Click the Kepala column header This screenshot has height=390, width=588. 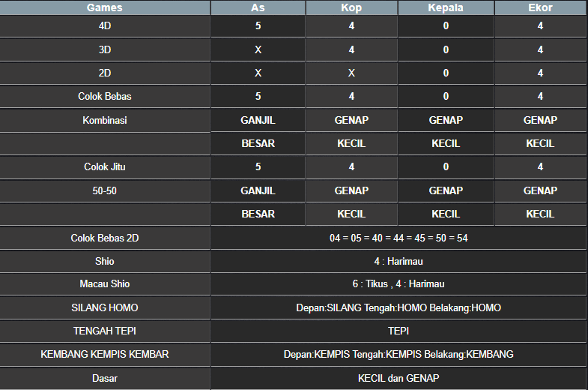pyautogui.click(x=446, y=7)
